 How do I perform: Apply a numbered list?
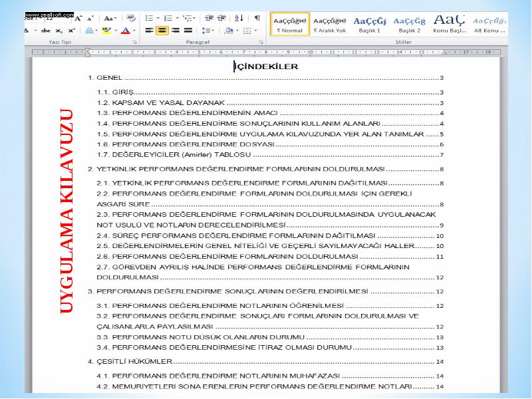pos(168,18)
